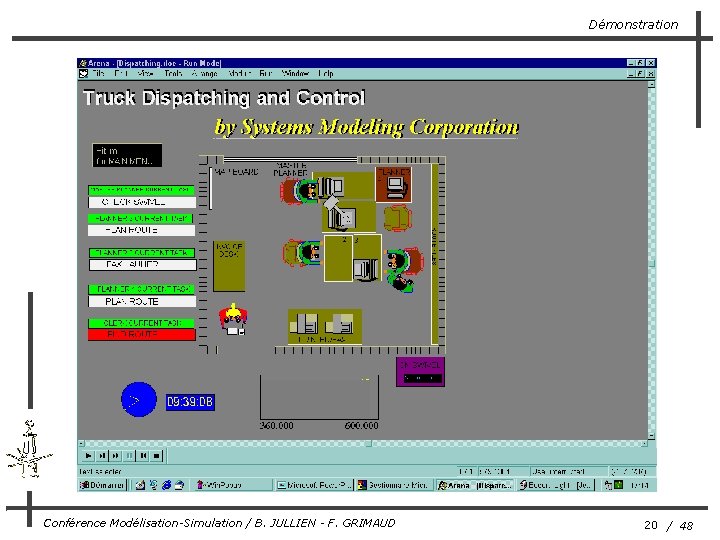This screenshot has height=540, width=720.
Task: Click the seated worker in the red chair on the right
Action: [x=405, y=260]
